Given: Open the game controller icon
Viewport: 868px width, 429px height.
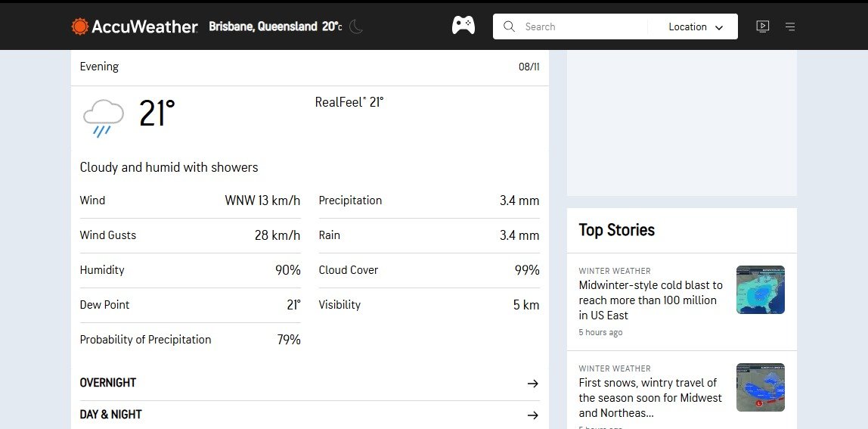Looking at the screenshot, I should click(x=463, y=26).
